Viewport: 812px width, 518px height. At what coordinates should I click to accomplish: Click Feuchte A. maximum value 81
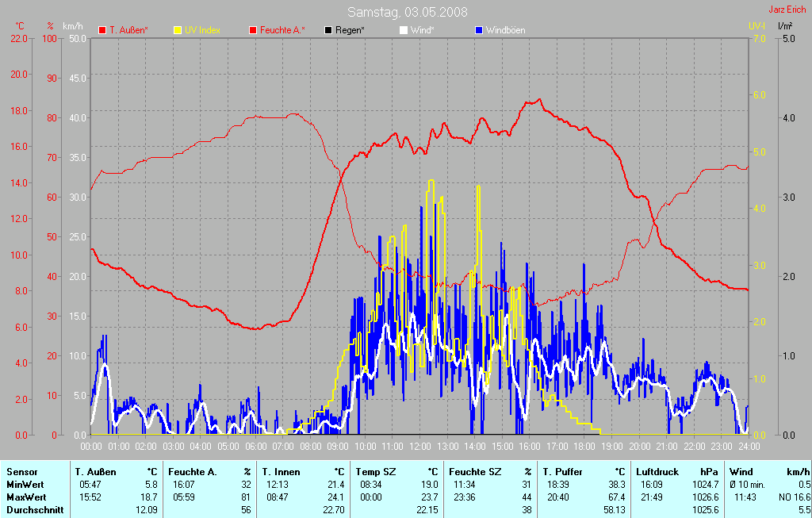pyautogui.click(x=246, y=497)
